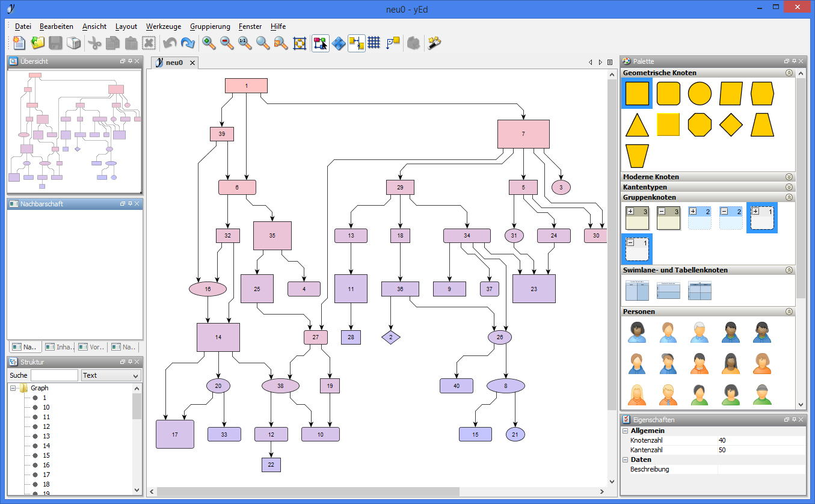Click the Beschreibung value field
The image size is (815, 504).
click(x=761, y=469)
